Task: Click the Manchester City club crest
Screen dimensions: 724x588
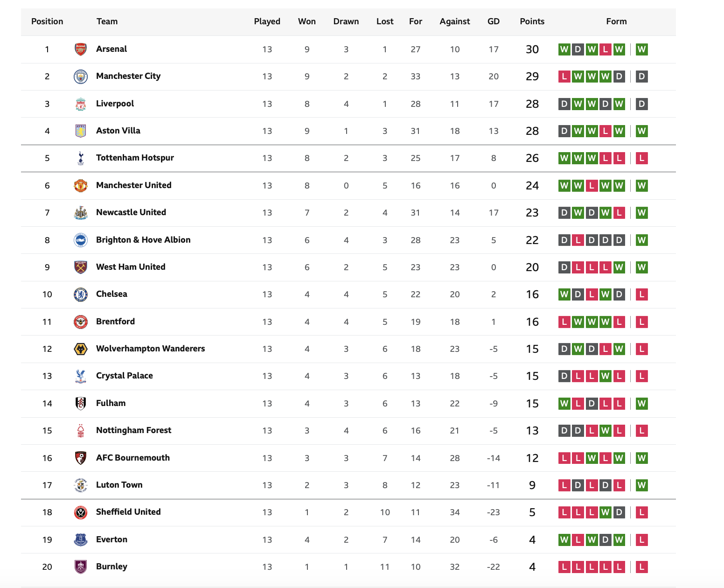Action: [81, 77]
